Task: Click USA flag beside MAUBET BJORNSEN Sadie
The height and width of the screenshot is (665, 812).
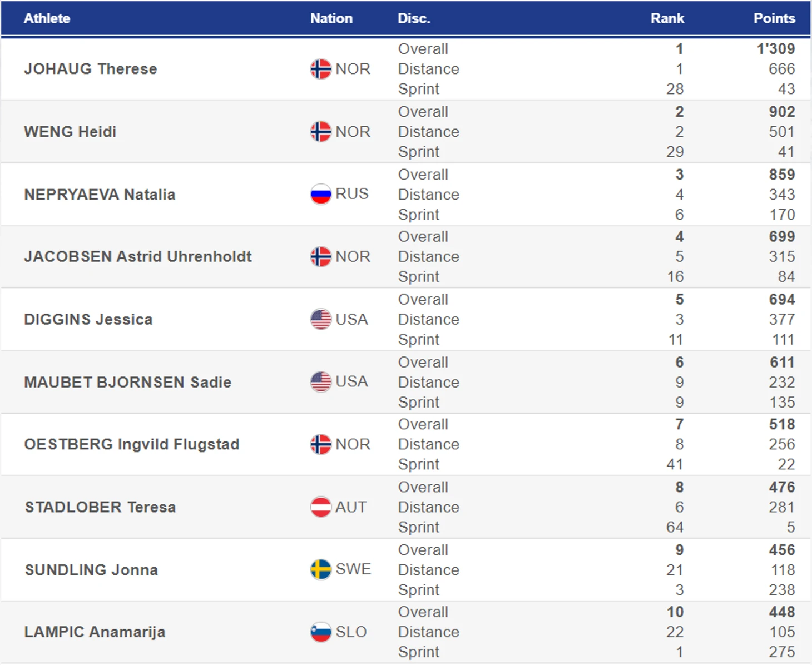Action: (320, 382)
